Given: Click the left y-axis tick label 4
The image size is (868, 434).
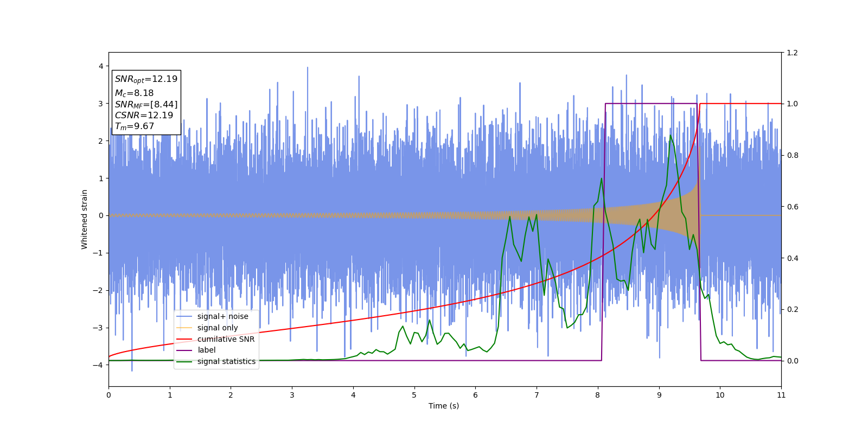Looking at the screenshot, I should pyautogui.click(x=101, y=66).
